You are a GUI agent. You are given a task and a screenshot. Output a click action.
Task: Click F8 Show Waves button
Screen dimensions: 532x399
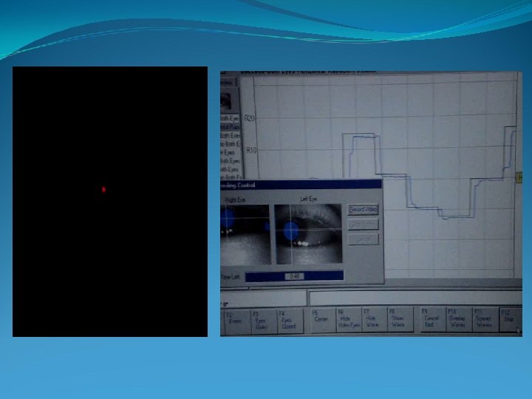pos(400,319)
